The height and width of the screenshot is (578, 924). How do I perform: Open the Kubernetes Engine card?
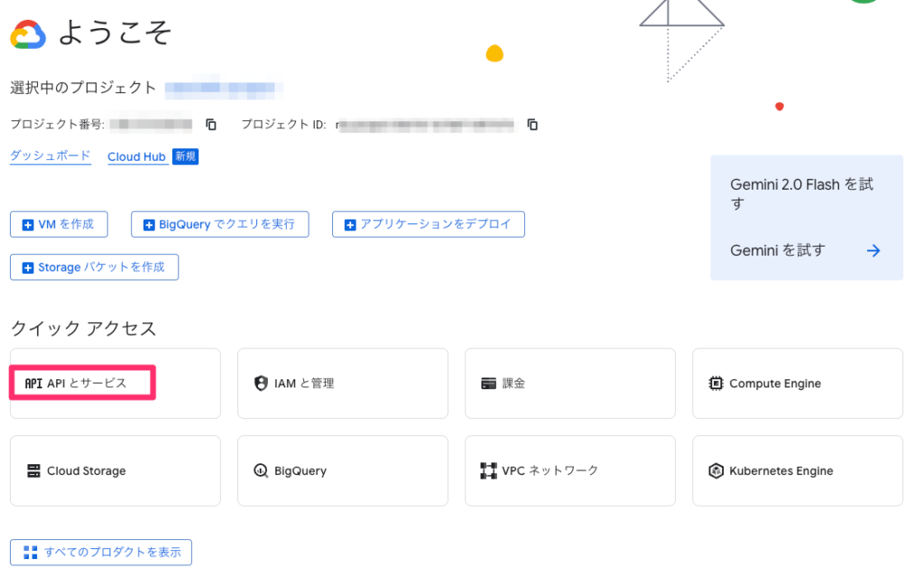pyautogui.click(x=798, y=471)
